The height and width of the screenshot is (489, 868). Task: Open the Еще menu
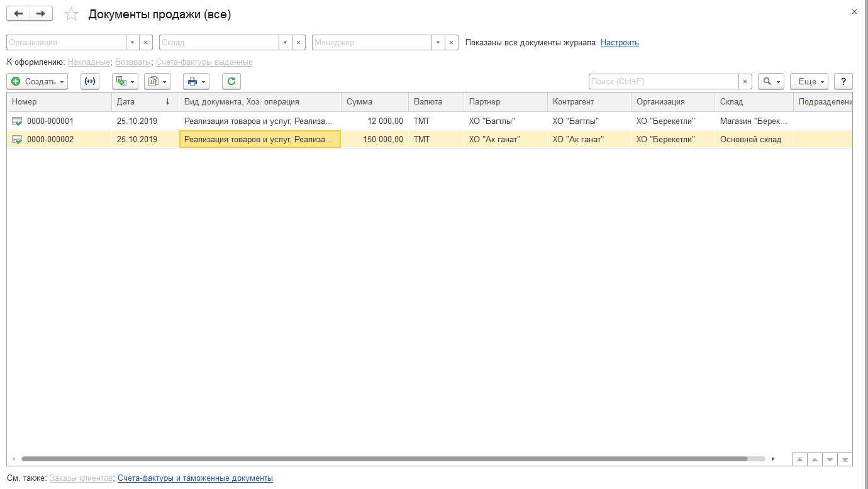[x=809, y=81]
